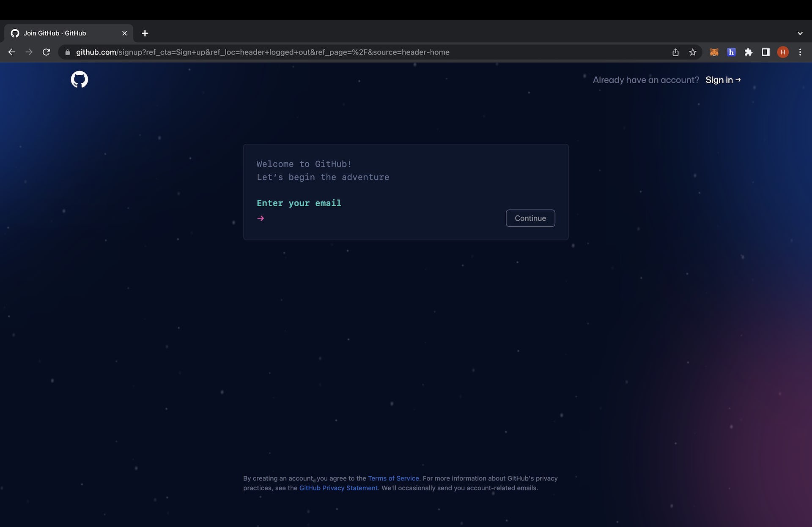This screenshot has width=812, height=527.
Task: Click 'Let's begin the adventure' text
Action: tap(323, 177)
